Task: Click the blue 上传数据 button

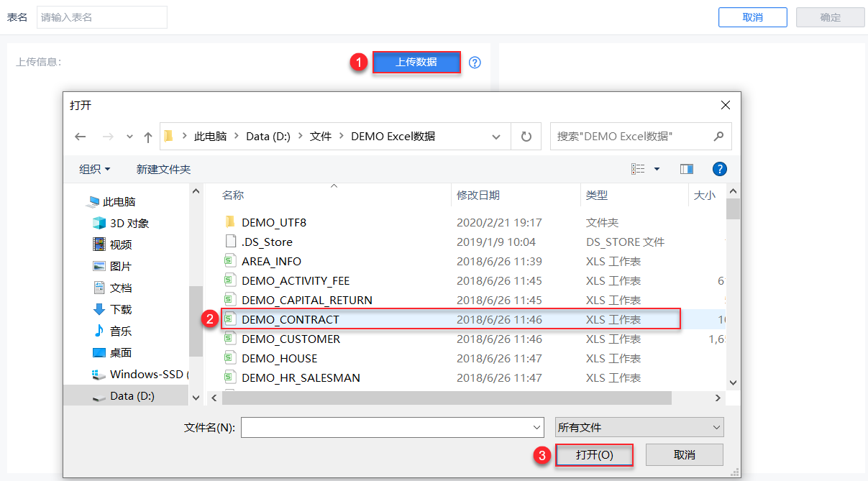Action: pyautogui.click(x=416, y=62)
